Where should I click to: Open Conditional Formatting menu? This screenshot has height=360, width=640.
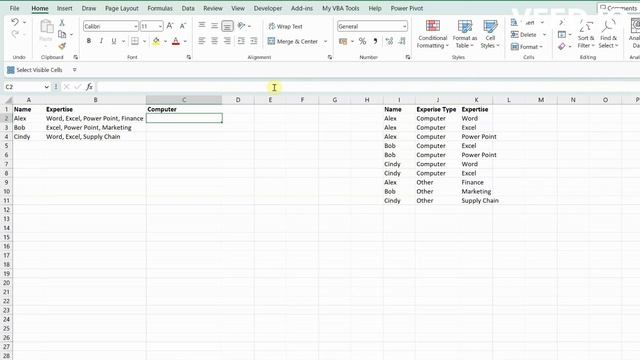(x=433, y=34)
